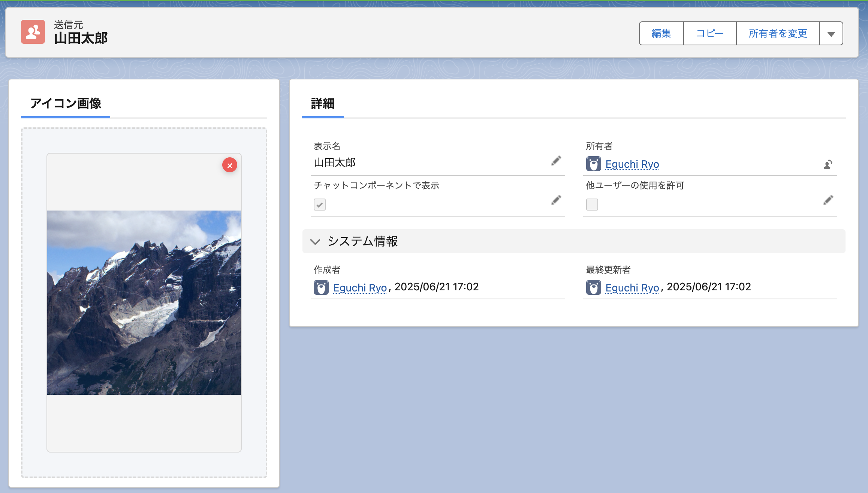The width and height of the screenshot is (868, 493).
Task: Click change-owner icon beside Eguchi Ryo
Action: (x=828, y=164)
